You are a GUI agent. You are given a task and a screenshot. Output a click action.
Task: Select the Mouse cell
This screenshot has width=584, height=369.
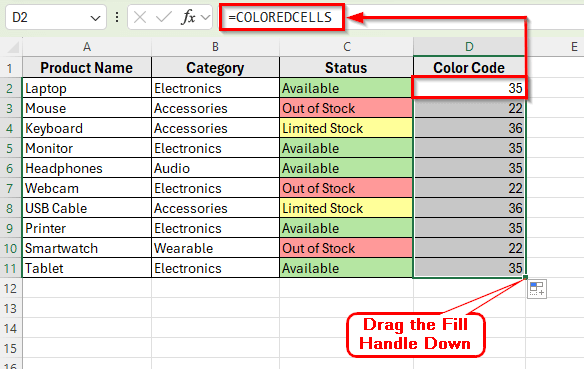coord(87,108)
